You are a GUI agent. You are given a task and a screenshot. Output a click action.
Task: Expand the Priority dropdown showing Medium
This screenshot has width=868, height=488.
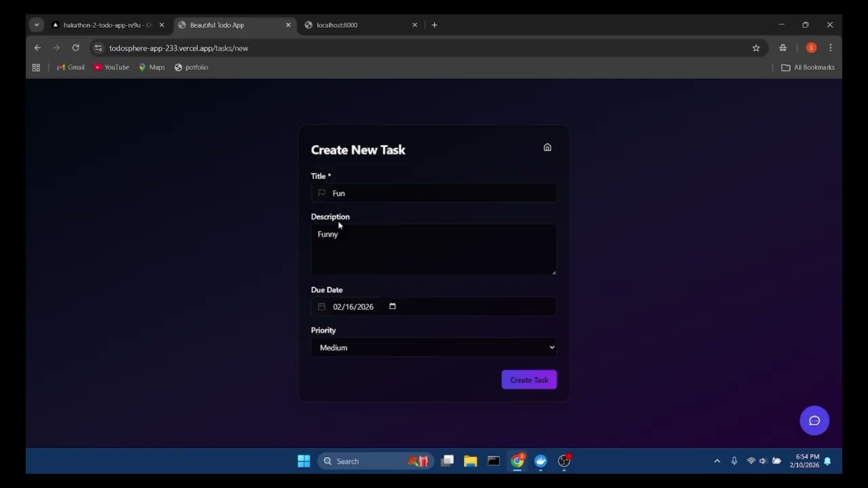[434, 348]
